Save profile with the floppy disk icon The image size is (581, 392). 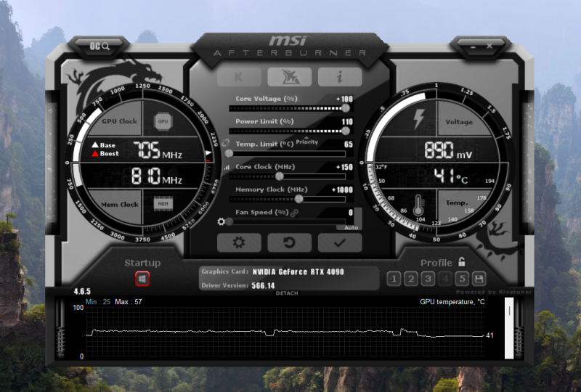[x=479, y=279]
